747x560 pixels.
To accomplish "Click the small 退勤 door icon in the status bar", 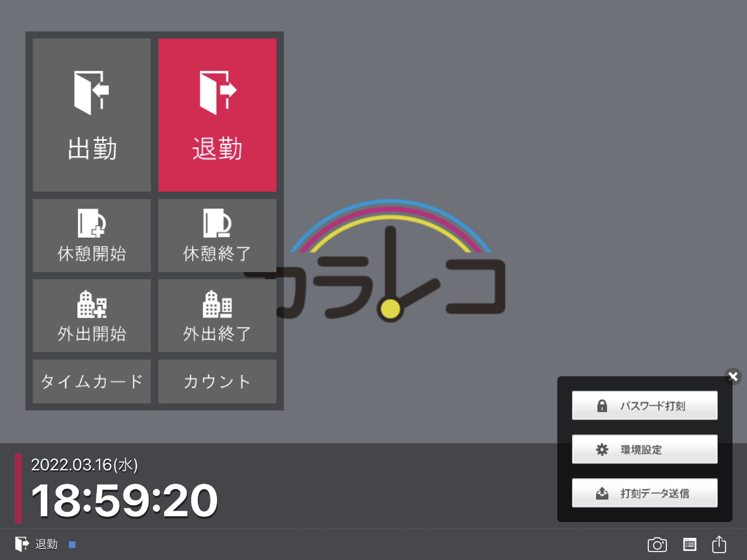I will (x=22, y=544).
